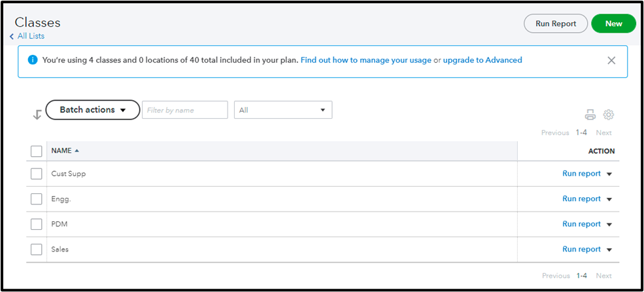Follow the upgrade to Advanced link
This screenshot has height=292, width=644.
tap(483, 60)
